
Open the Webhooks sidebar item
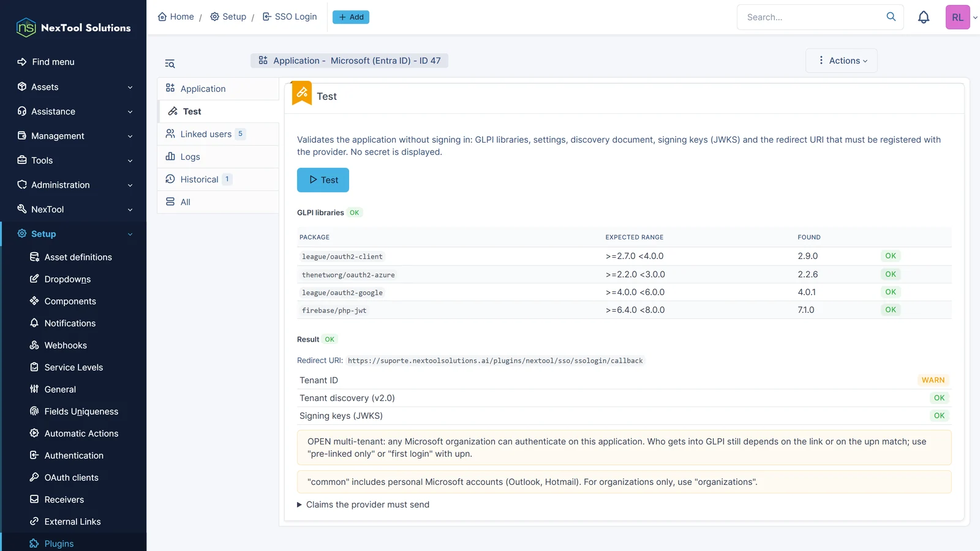[x=66, y=345]
